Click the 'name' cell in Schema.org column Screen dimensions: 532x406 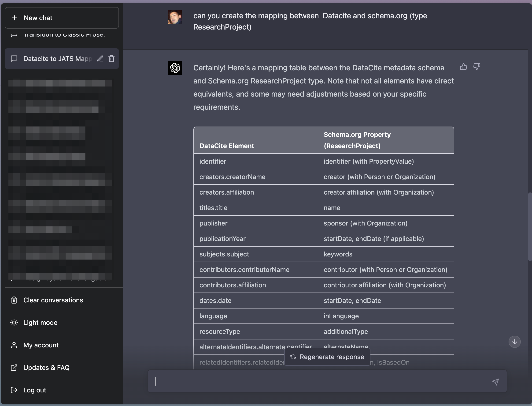[x=386, y=208]
